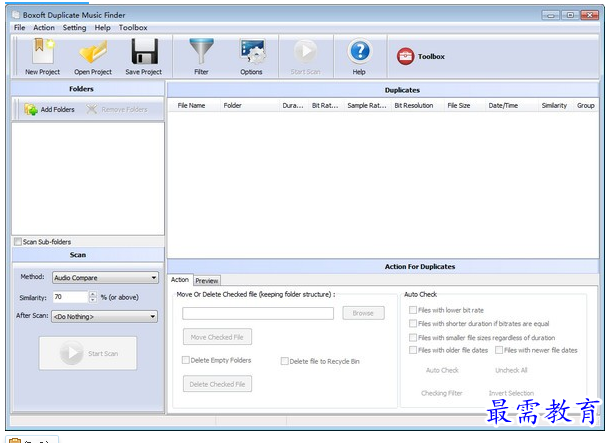Click the Save Project floppy disk icon
The width and height of the screenshot is (608, 443).
click(x=144, y=53)
